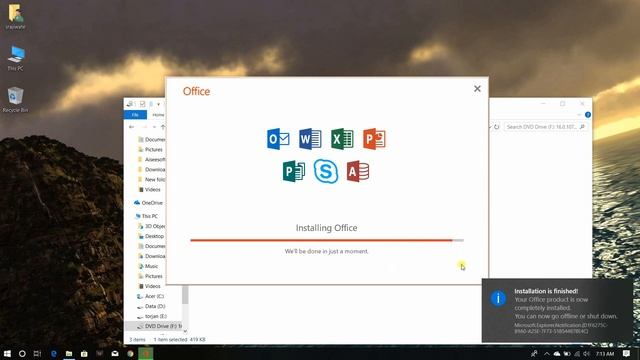This screenshot has height=360, width=640.
Task: Open the This PC desktop icon
Action: (16, 58)
